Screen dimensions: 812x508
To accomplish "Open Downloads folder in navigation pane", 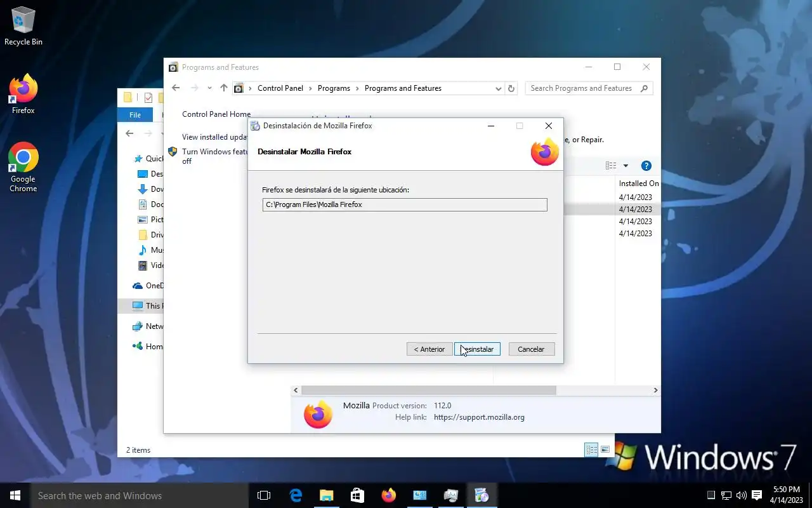I will [151, 189].
